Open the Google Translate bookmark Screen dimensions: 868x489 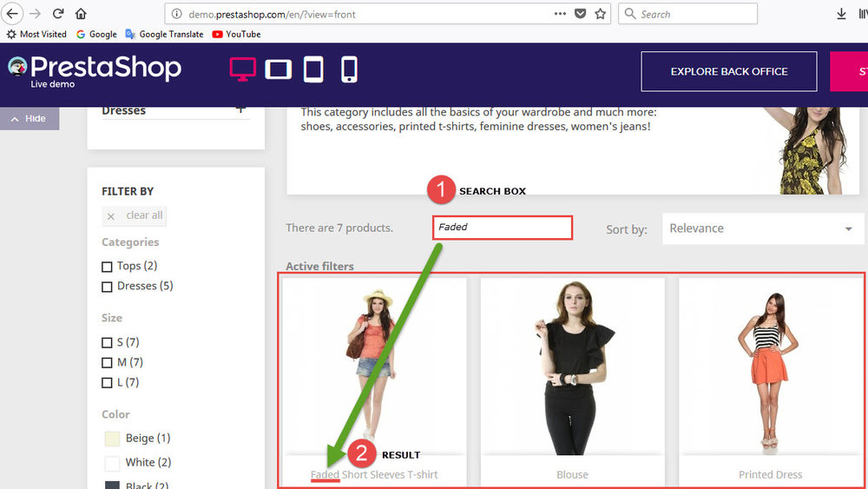pos(164,35)
